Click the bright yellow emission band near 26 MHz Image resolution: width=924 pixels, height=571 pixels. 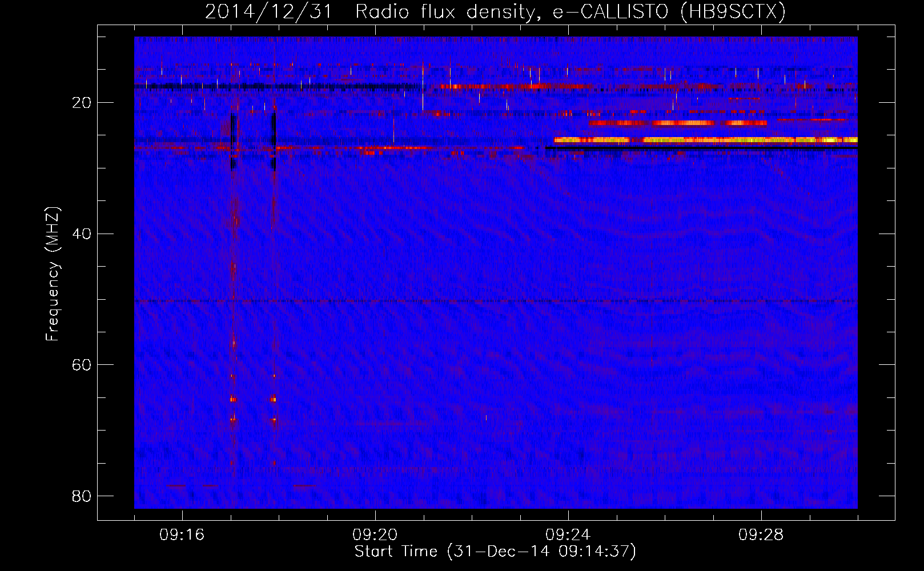tap(705, 140)
